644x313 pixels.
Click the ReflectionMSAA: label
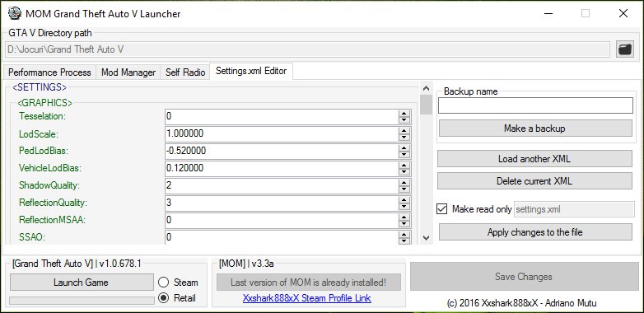(52, 220)
